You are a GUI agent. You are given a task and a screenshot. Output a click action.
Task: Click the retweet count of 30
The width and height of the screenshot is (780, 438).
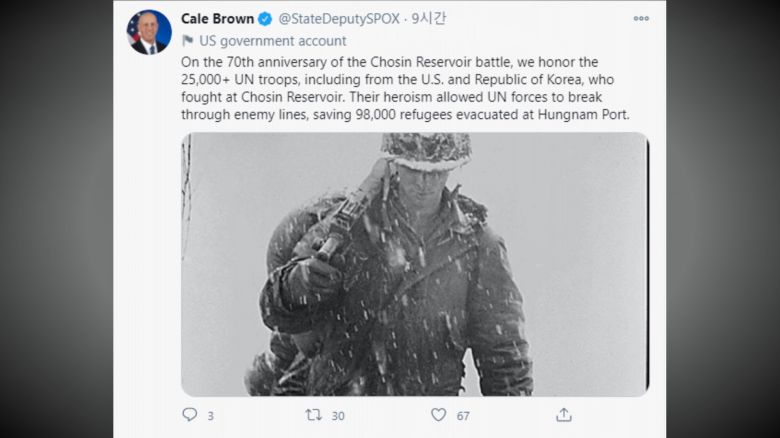(x=338, y=415)
